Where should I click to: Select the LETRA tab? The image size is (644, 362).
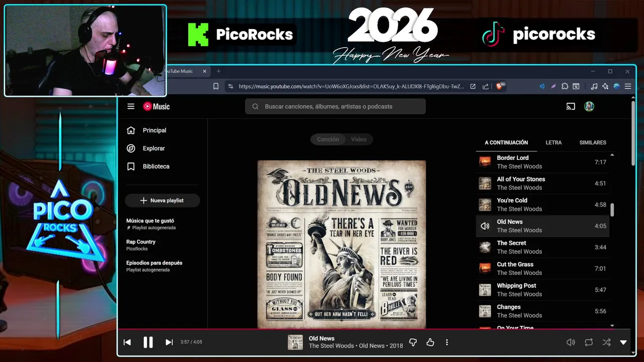[553, 143]
